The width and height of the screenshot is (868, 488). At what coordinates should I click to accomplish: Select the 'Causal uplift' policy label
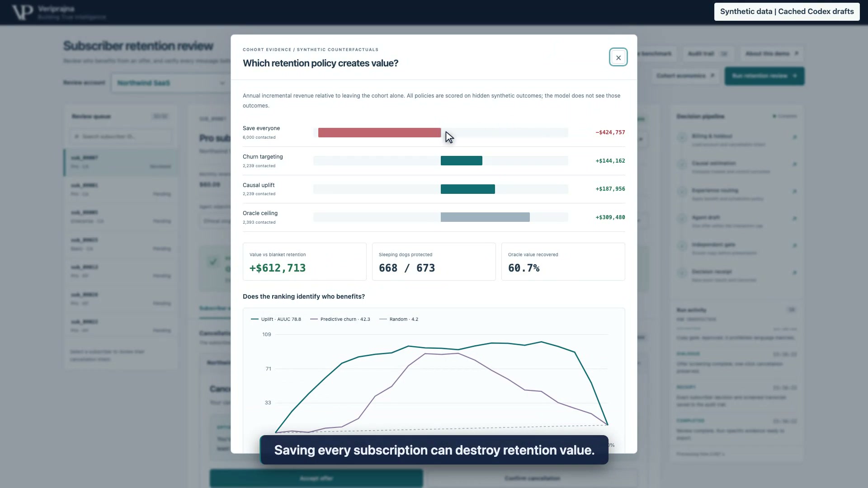pos(259,185)
